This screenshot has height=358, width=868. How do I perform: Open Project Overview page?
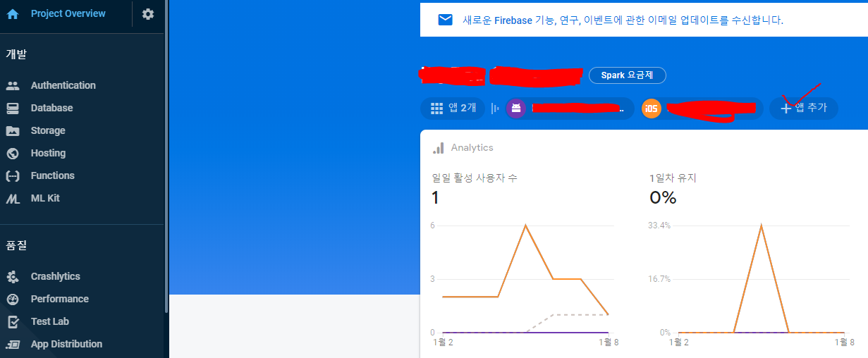68,13
